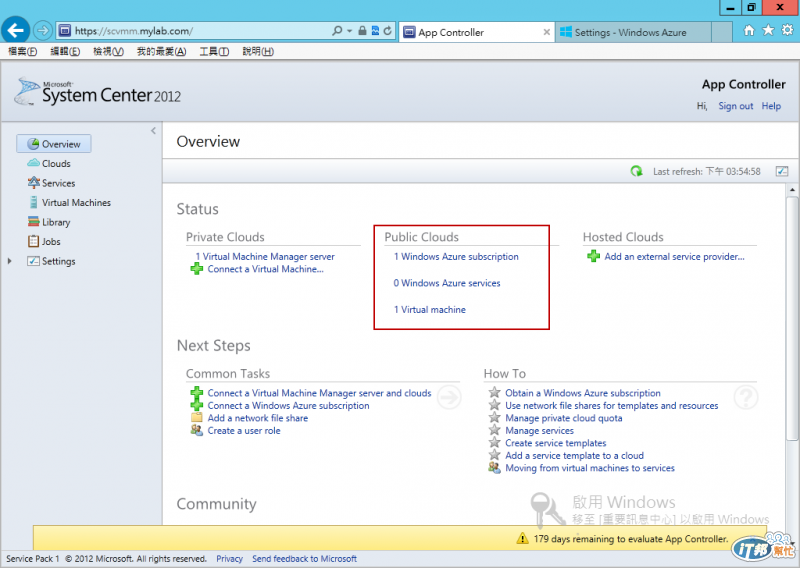The image size is (800, 568).
Task: Click the search magnifier in address bar
Action: [x=337, y=31]
